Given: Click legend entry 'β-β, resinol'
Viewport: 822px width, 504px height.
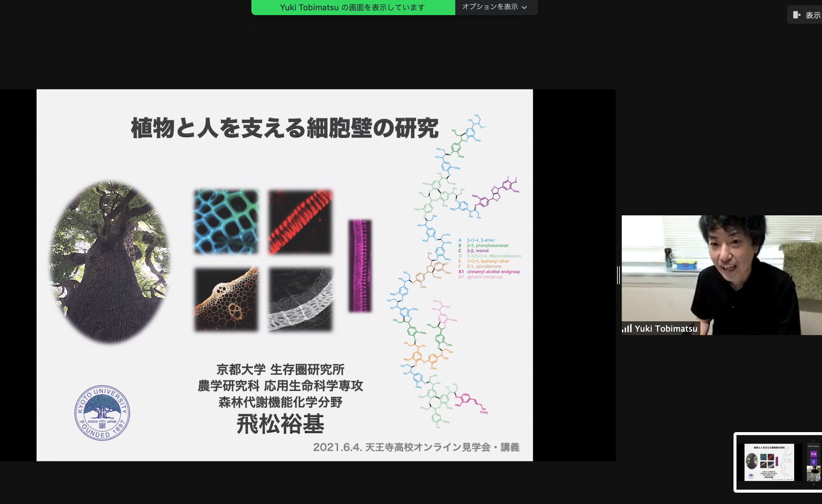Looking at the screenshot, I should click(478, 250).
